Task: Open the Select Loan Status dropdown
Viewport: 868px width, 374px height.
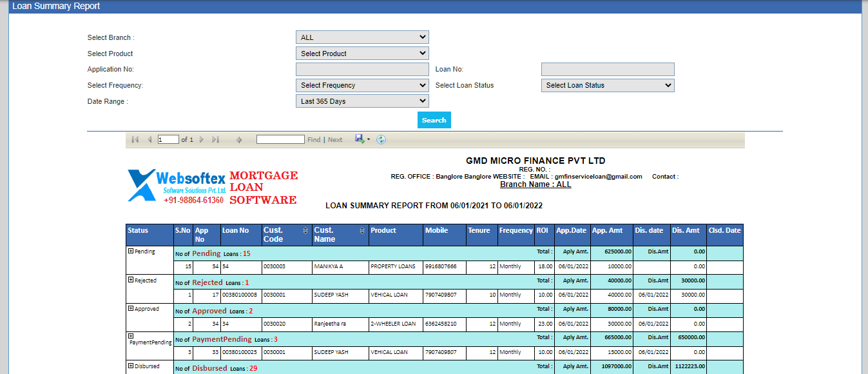Action: [x=608, y=85]
